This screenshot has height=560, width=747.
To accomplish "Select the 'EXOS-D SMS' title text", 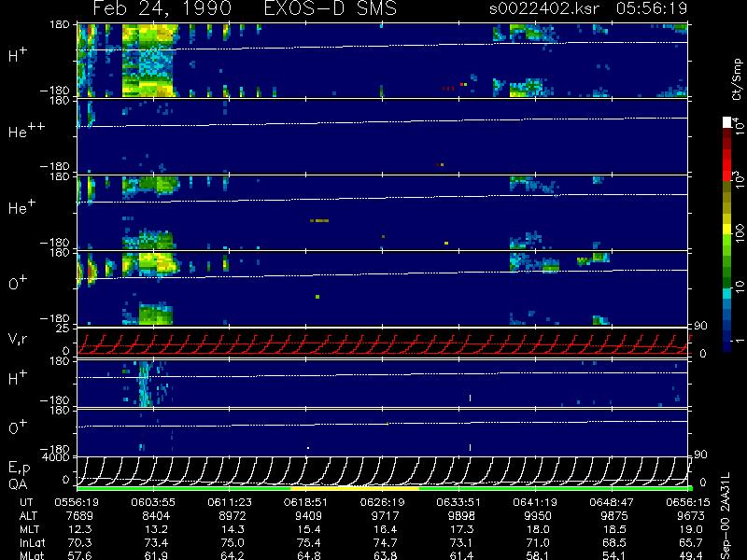I will (331, 8).
